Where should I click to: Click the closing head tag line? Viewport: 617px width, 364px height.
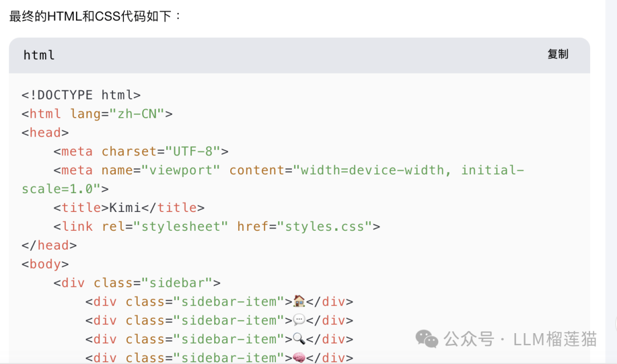pyautogui.click(x=49, y=245)
